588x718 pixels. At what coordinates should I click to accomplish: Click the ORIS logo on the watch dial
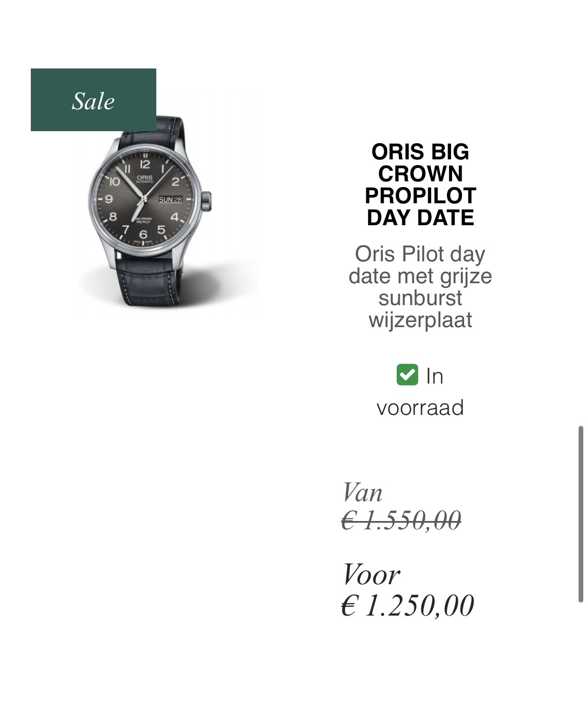[x=144, y=178]
